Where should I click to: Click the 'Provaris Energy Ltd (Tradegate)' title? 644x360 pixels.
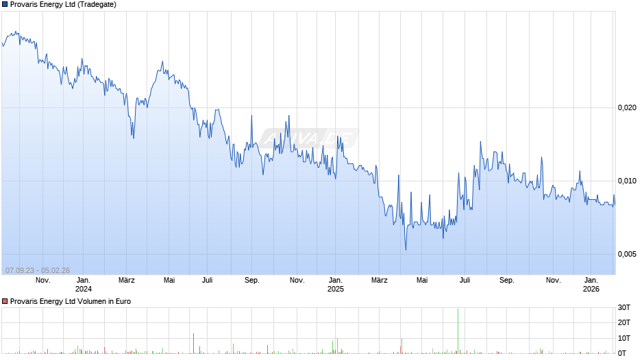[63, 5]
